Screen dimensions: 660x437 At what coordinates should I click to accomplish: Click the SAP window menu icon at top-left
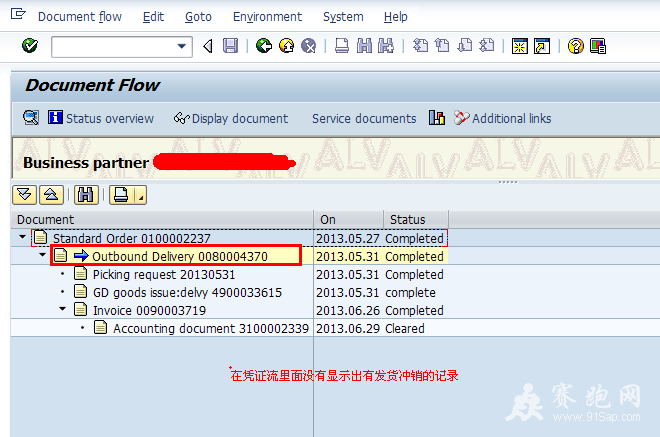(18, 15)
